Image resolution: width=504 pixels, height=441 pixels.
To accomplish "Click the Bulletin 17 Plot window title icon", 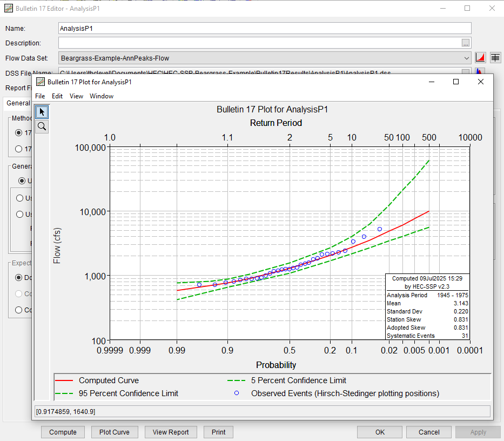I will pyautogui.click(x=41, y=82).
